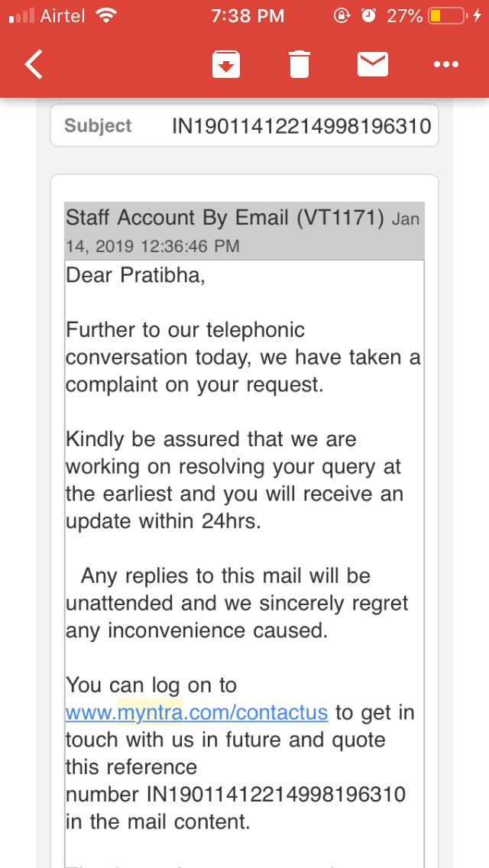Tap the "Dear Pratibha," greeting line
Image resolution: width=489 pixels, height=868 pixels.
136,275
